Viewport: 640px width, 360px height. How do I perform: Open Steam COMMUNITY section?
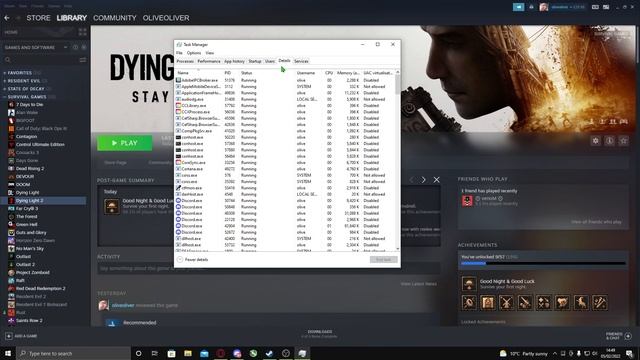[115, 18]
